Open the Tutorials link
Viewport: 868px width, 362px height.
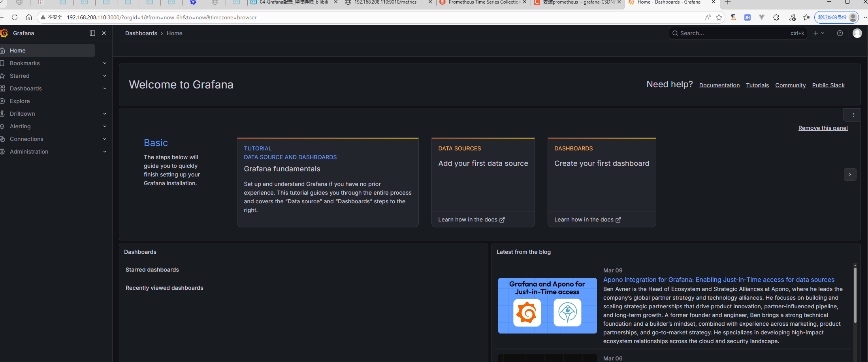click(x=757, y=85)
